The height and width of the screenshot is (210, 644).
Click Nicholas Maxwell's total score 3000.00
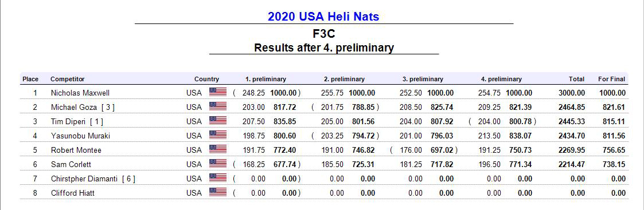(x=572, y=93)
